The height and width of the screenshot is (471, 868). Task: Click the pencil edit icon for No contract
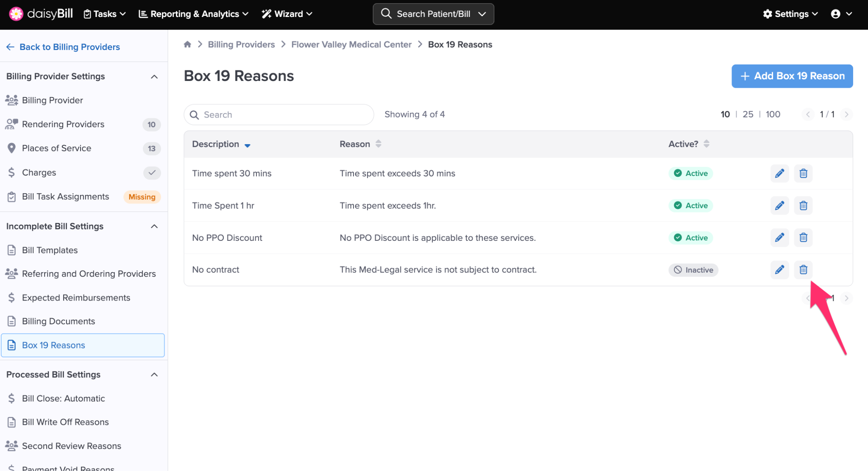(779, 270)
